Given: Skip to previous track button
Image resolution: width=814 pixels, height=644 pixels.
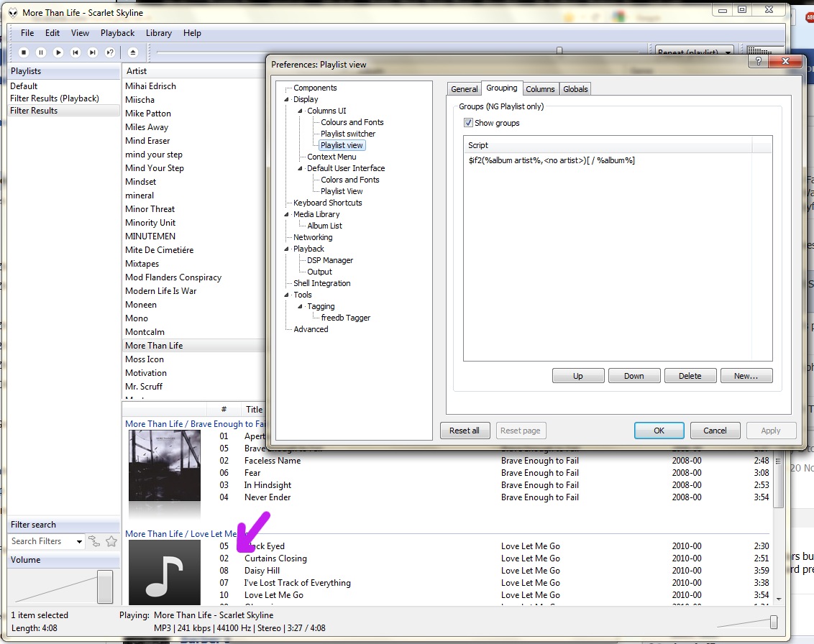Looking at the screenshot, I should [x=76, y=52].
